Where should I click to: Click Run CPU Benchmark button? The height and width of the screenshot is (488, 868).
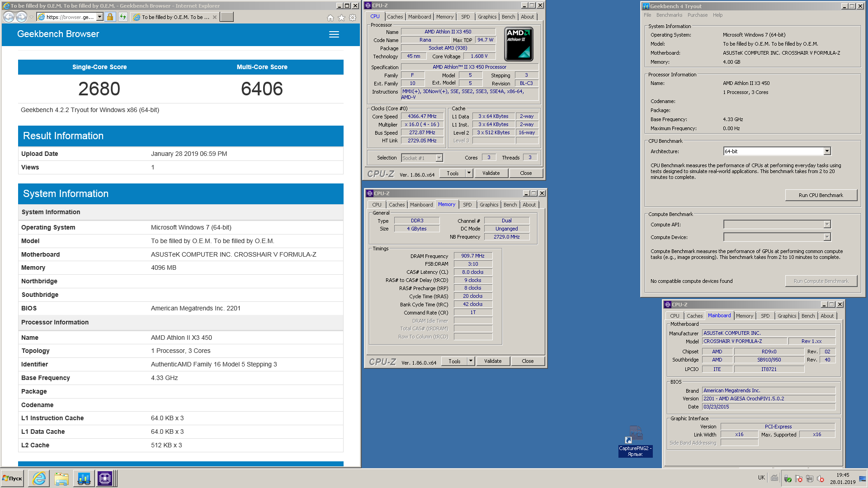point(821,195)
